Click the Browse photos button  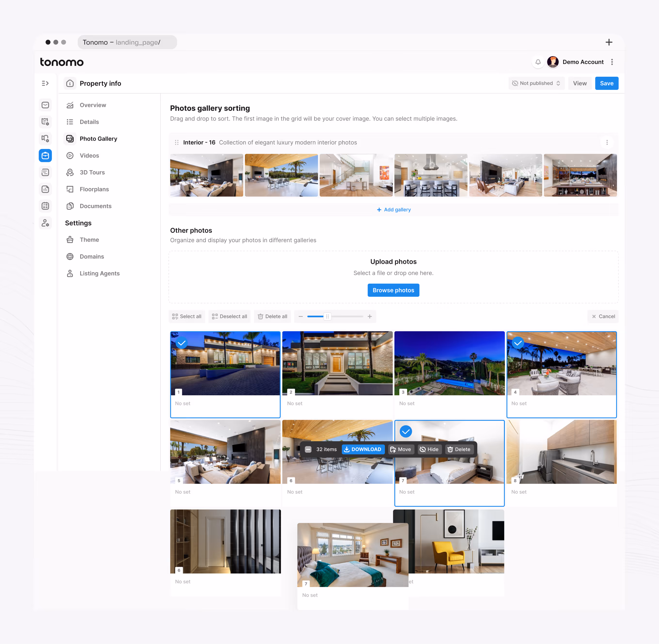tap(393, 290)
